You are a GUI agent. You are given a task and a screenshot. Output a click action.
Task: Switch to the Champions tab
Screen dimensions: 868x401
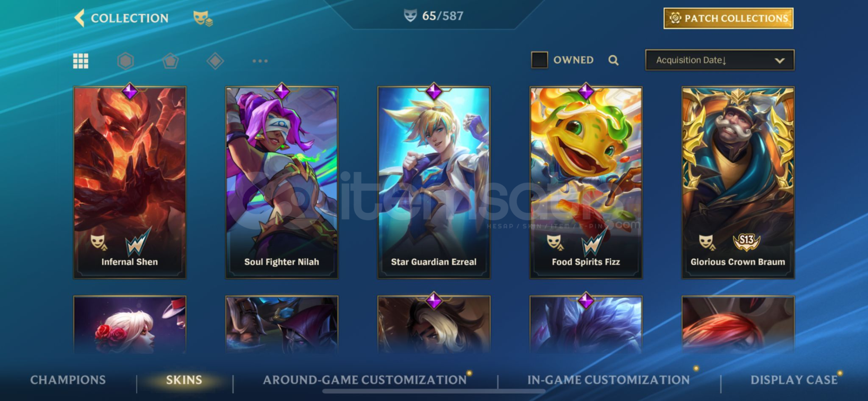pyautogui.click(x=68, y=380)
